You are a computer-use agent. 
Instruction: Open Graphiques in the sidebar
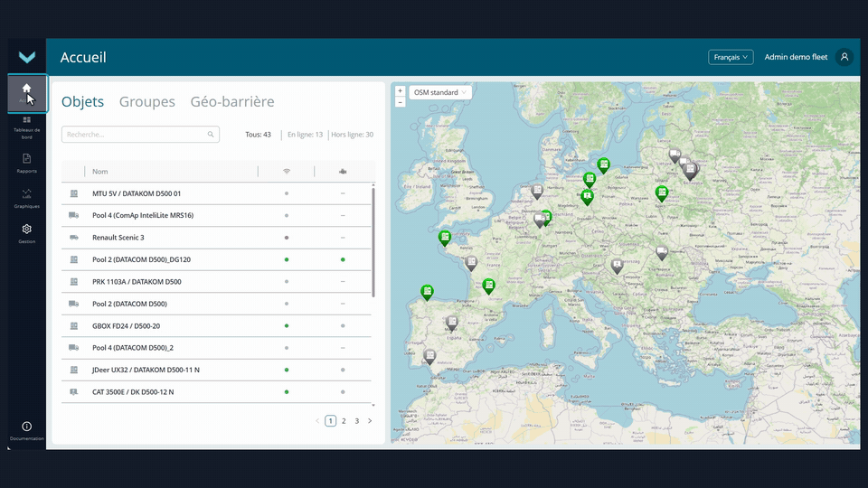[26, 198]
